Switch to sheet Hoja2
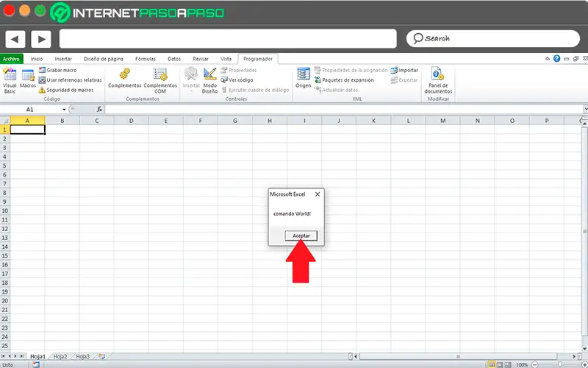Image resolution: width=588 pixels, height=368 pixels. tap(60, 356)
